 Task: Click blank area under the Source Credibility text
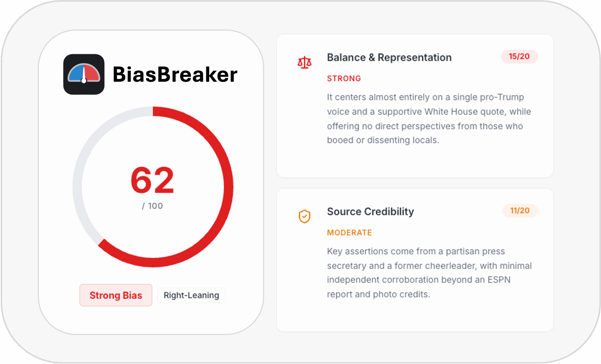pyautogui.click(x=415, y=316)
